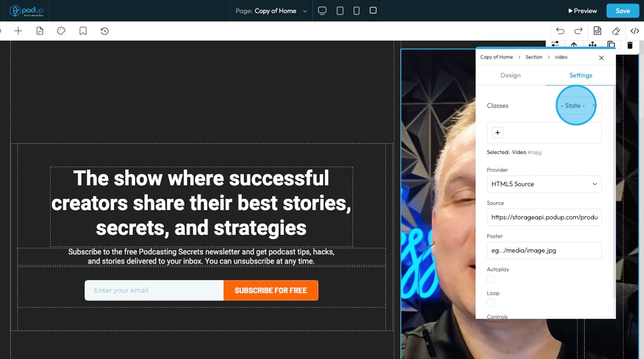Click 'video' breadcrumb
Screen dimensions: 644x359
(x=561, y=57)
